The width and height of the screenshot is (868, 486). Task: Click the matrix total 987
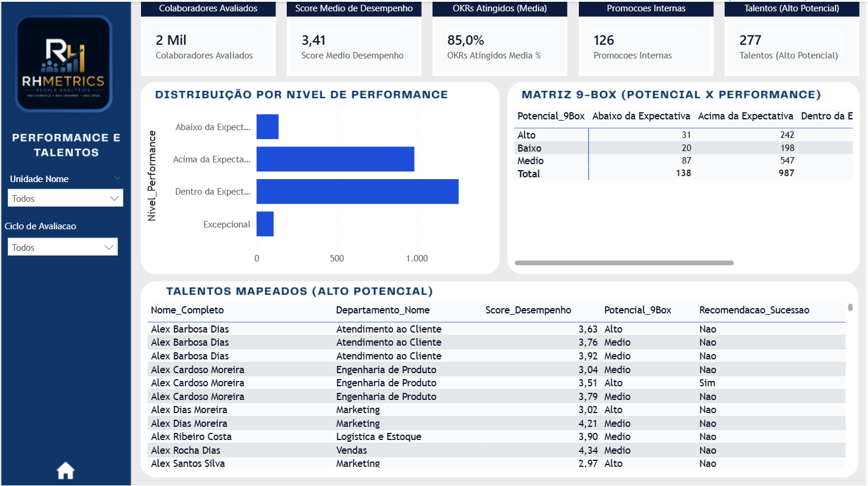coord(786,173)
